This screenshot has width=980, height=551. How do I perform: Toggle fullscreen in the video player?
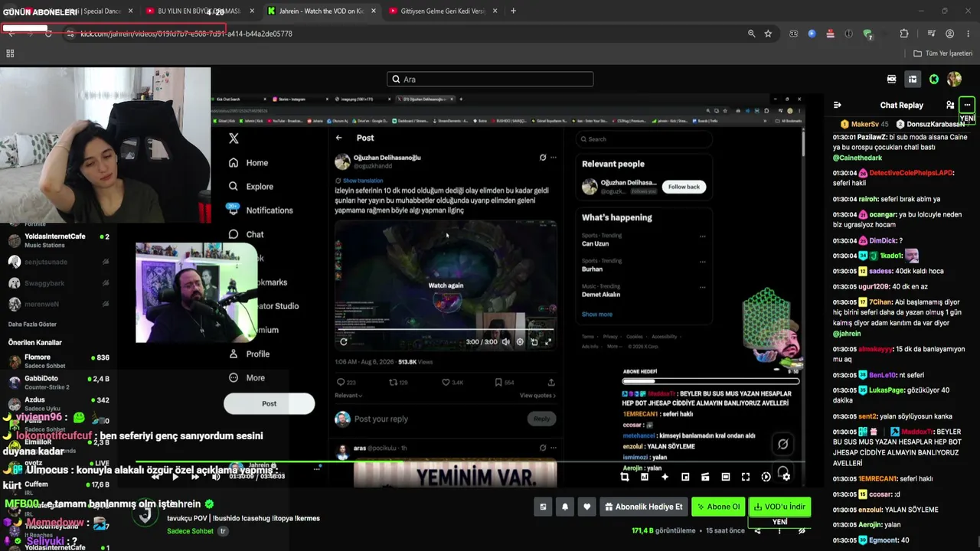tap(746, 477)
